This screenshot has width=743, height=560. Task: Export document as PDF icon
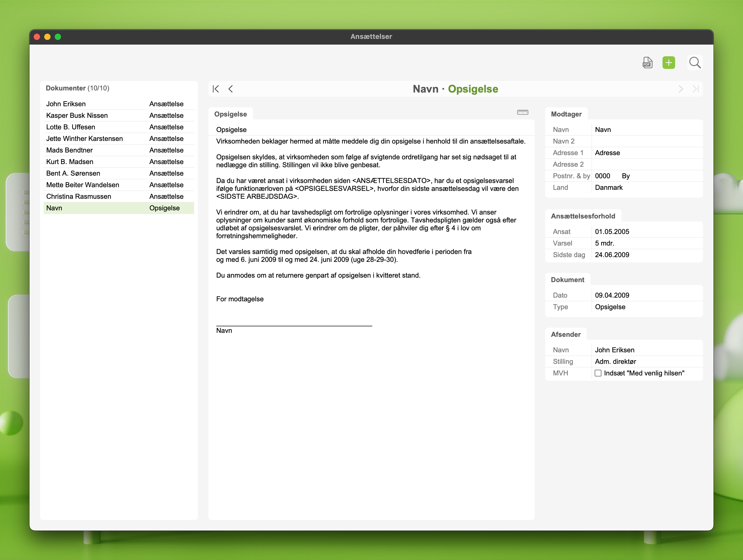click(x=647, y=63)
